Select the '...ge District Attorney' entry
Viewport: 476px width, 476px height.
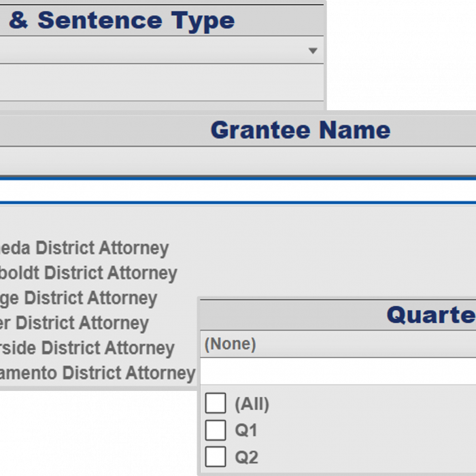point(79,298)
